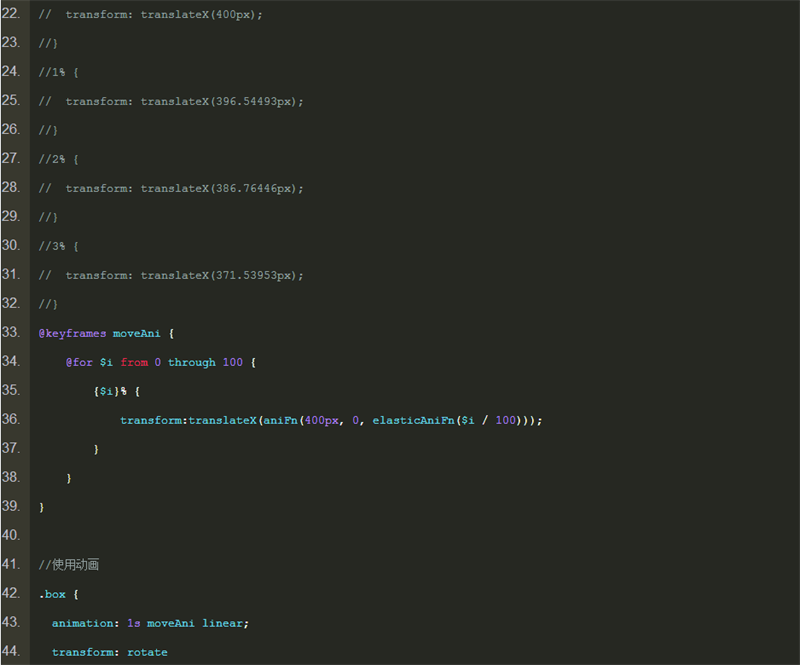Click the animation property name on line 43

click(x=83, y=623)
